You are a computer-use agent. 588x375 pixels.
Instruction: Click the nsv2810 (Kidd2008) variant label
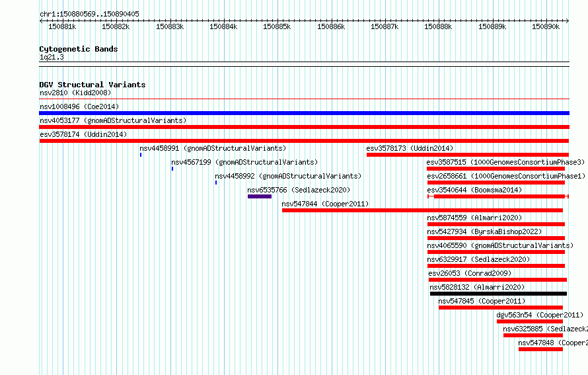pyautogui.click(x=75, y=93)
